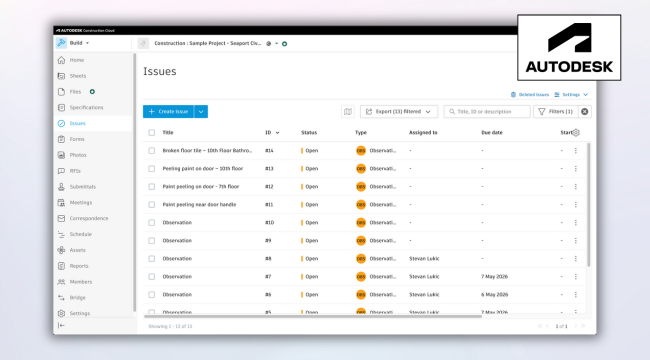Select checkbox for issue #7
The height and width of the screenshot is (360, 650).
tap(152, 277)
